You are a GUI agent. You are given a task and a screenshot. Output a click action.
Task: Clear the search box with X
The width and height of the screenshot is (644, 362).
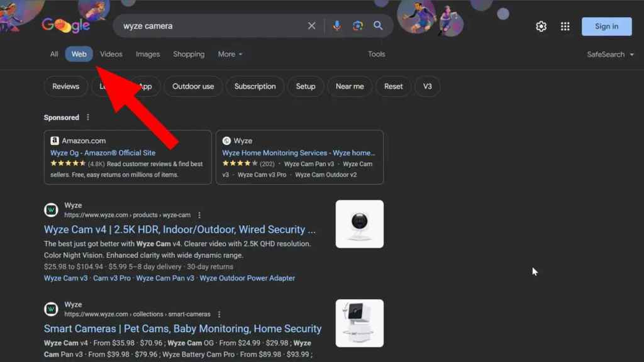pos(312,26)
